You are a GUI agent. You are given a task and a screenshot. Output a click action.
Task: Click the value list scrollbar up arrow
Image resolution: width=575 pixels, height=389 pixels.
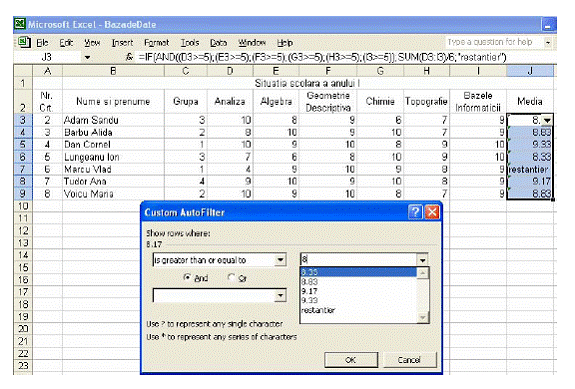422,272
